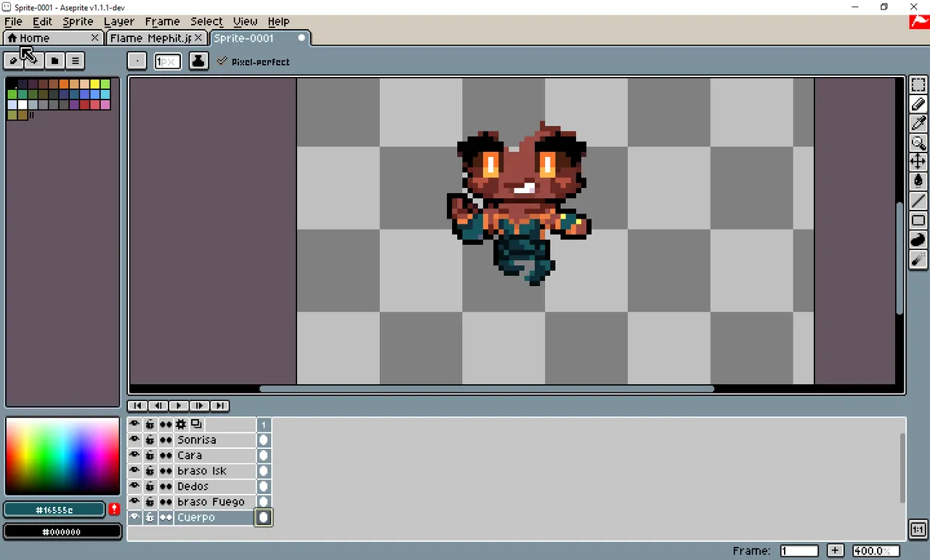Click the plus button to add frame

pos(836,551)
